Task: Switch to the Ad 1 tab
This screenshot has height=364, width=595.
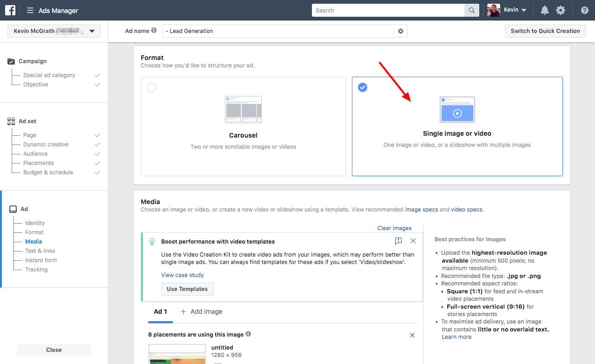Action: (160, 311)
